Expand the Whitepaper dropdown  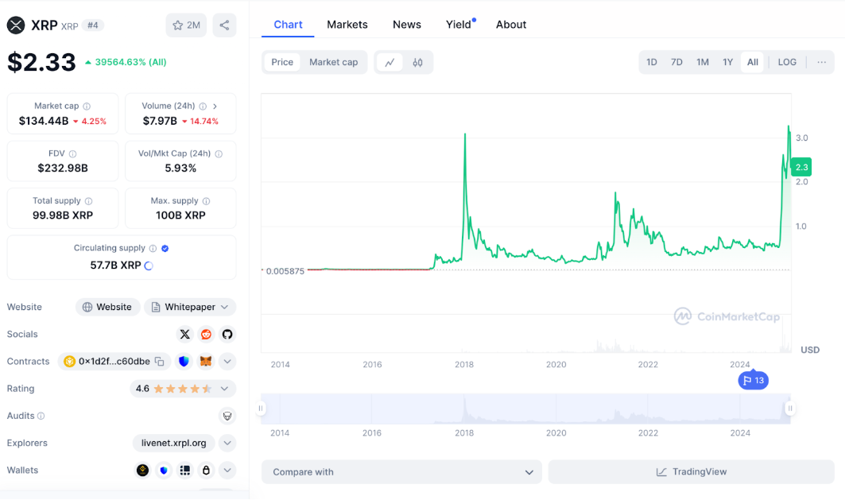(190, 307)
